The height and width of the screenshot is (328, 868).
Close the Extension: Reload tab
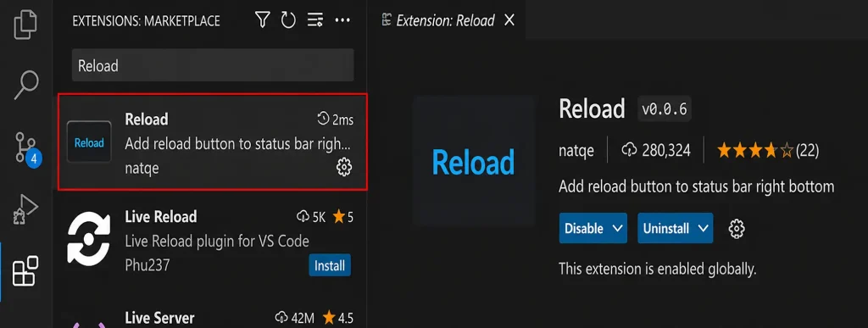(x=509, y=21)
